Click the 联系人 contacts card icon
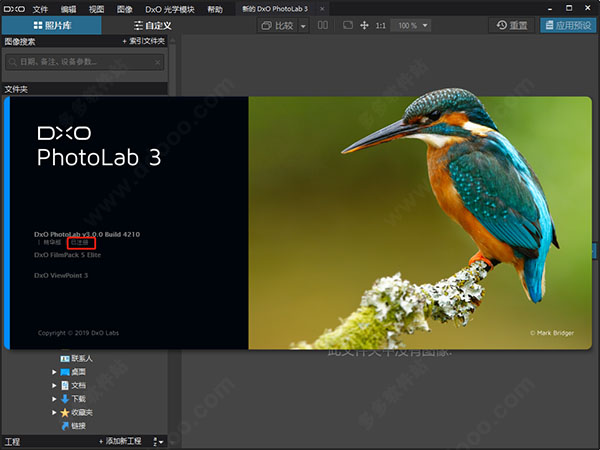The image size is (600, 450). 65,359
